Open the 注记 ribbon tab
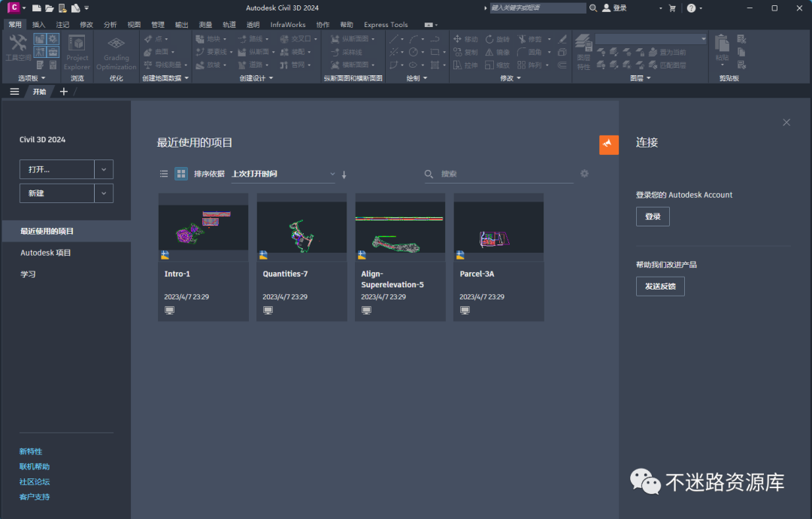The image size is (812, 519). [62, 24]
